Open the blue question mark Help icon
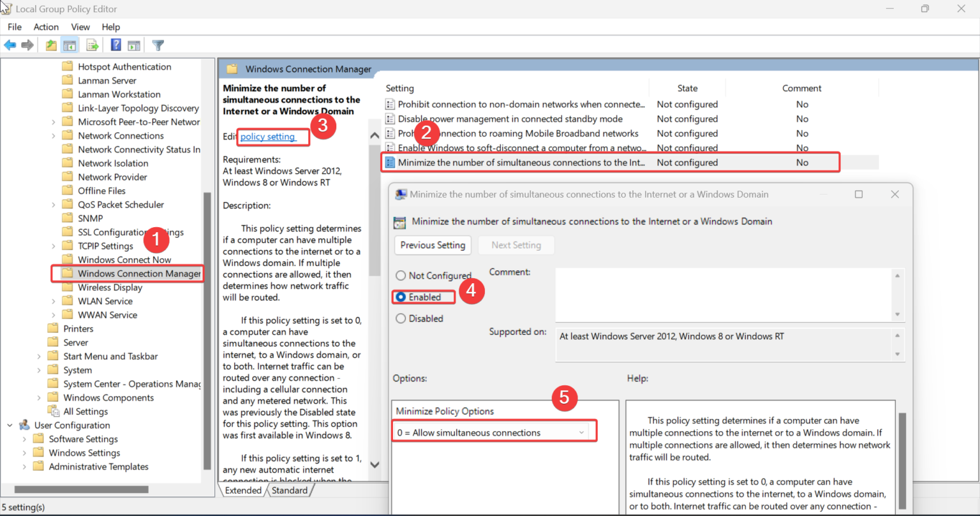980x516 pixels. (116, 45)
